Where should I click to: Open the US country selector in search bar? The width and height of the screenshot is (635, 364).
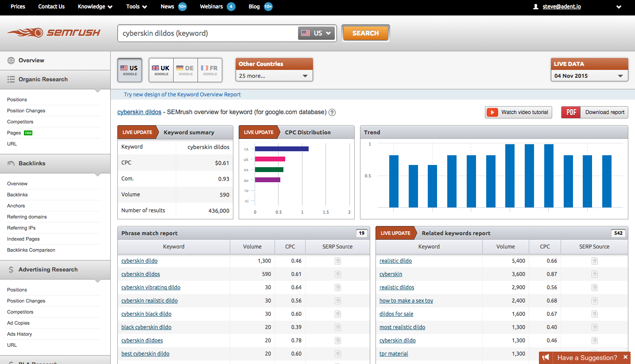316,33
